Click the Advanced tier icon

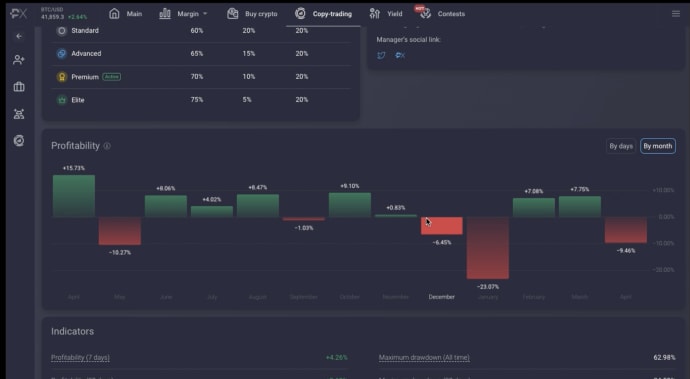[62, 54]
